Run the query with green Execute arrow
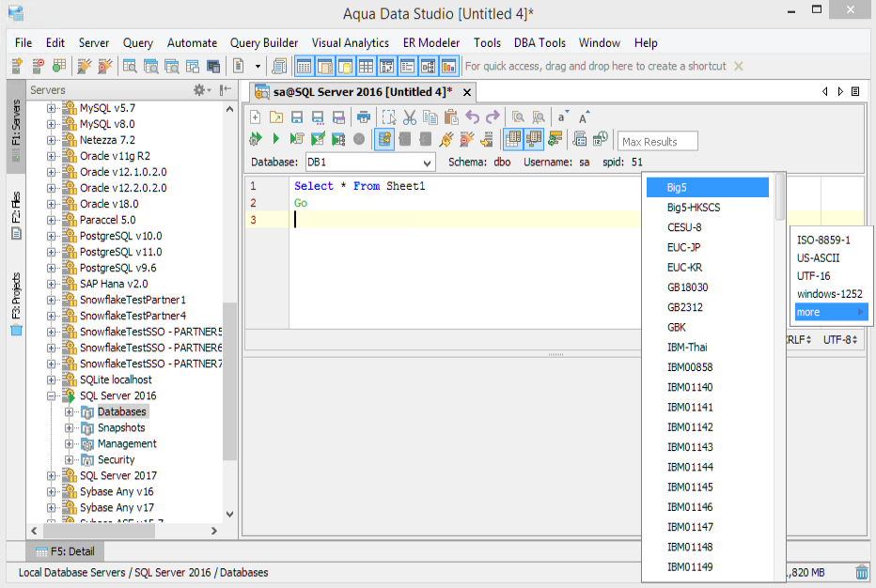Viewport: 876px width, 588px height. point(276,140)
